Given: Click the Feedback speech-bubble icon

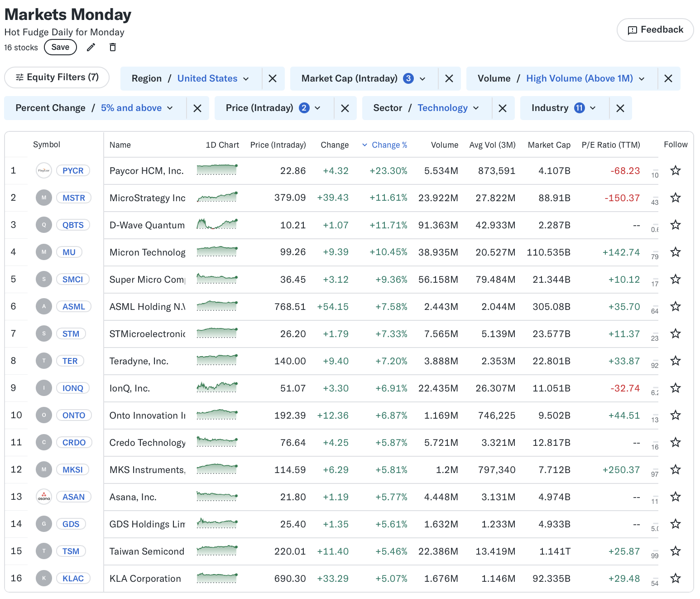Looking at the screenshot, I should pyautogui.click(x=633, y=29).
